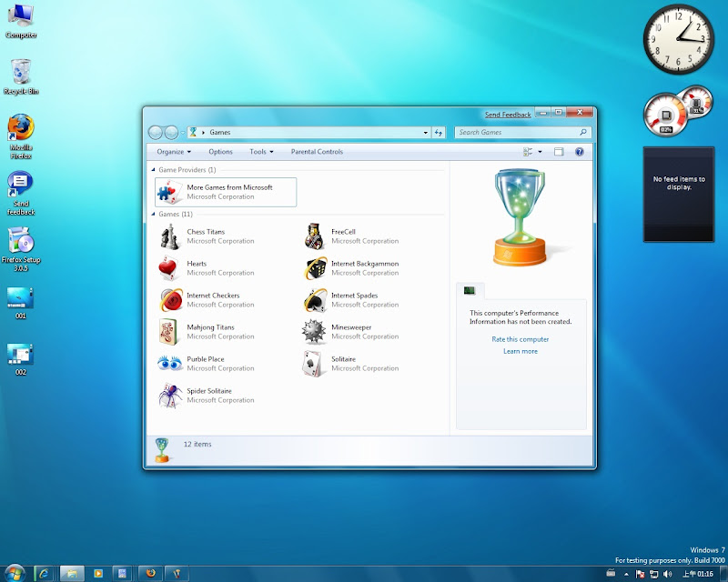Click the Firefox taskbar button
Screen dimensions: 728x582
point(150,574)
